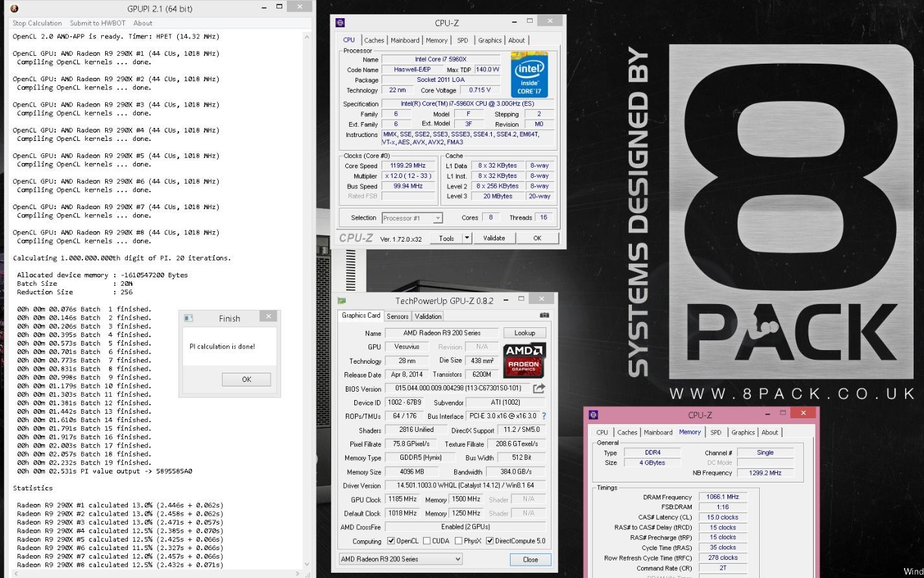Click OK in the Finish dialog

(247, 379)
